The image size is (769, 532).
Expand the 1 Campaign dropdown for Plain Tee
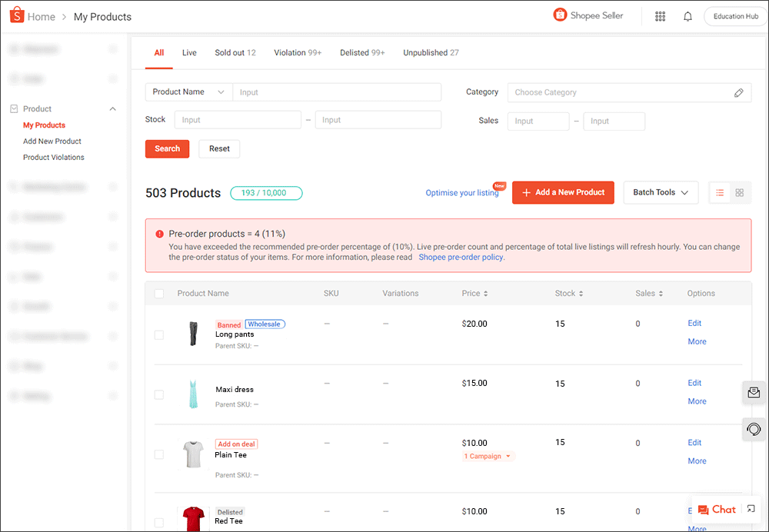pyautogui.click(x=488, y=456)
